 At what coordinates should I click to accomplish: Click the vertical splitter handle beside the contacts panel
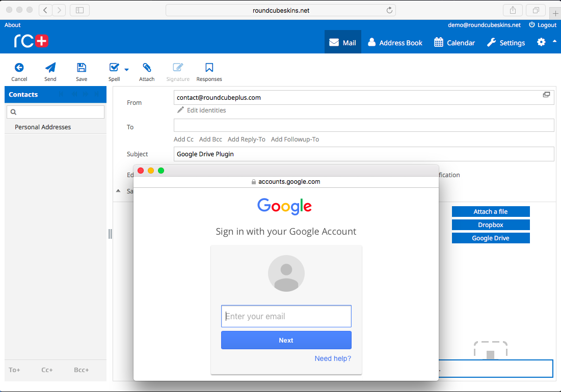tap(110, 234)
